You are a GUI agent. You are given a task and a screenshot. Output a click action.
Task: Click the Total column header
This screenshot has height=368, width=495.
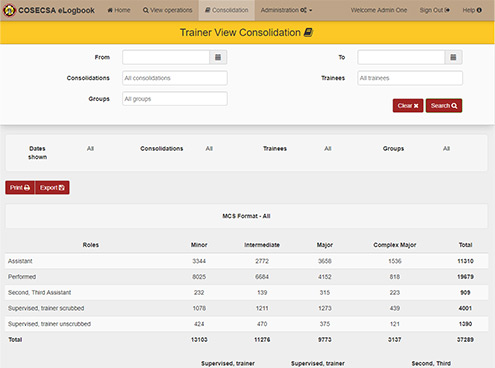pos(465,245)
